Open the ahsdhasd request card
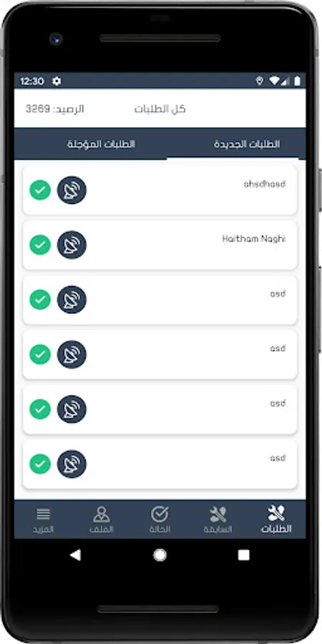 160,190
